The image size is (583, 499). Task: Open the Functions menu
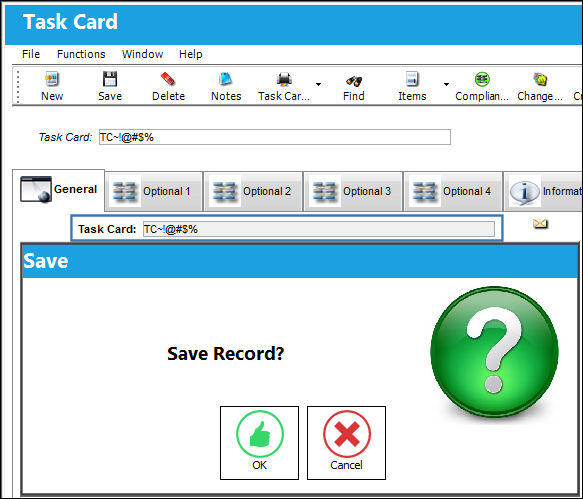click(81, 54)
